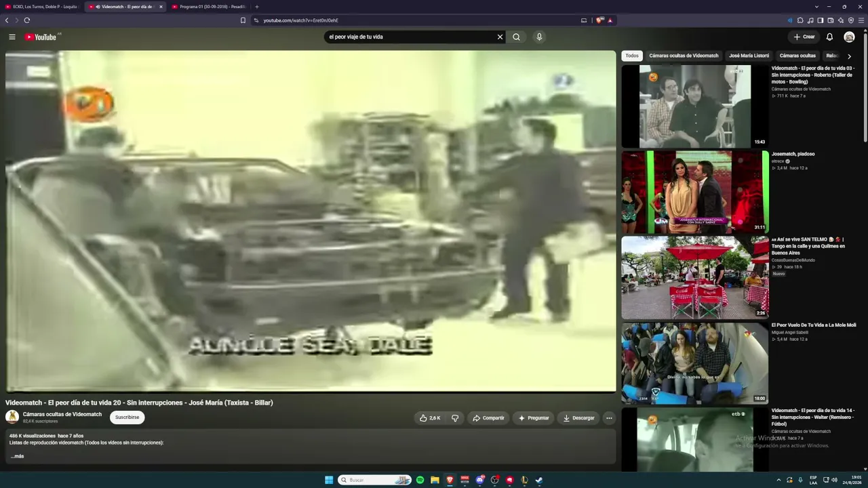The height and width of the screenshot is (488, 868).
Task: Expand the video description with ...más
Action: tap(17, 456)
